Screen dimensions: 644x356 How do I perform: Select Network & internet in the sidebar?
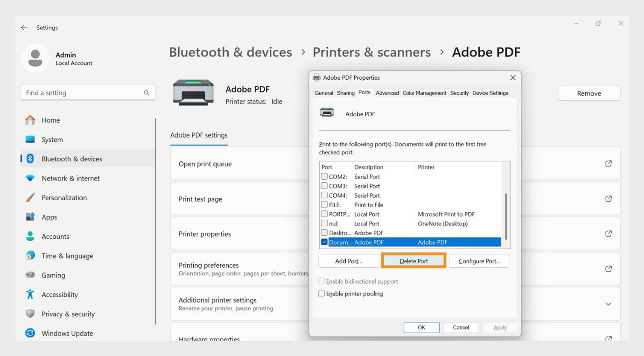pyautogui.click(x=70, y=178)
